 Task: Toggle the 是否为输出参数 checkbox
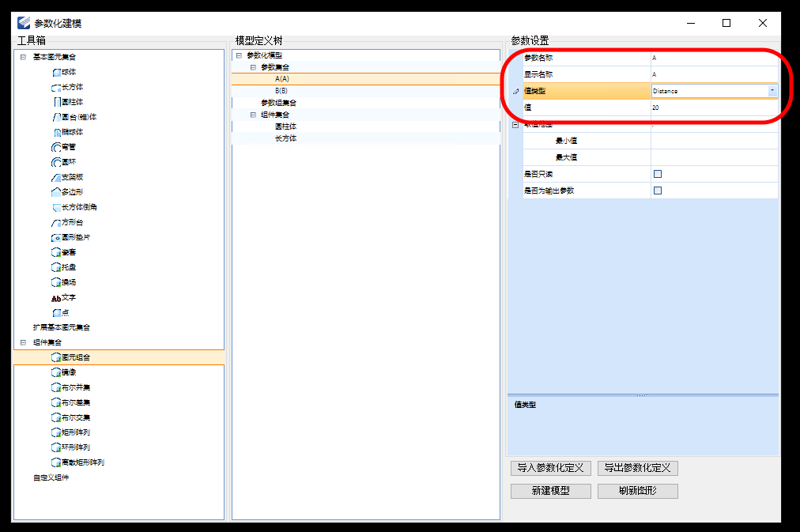(658, 191)
